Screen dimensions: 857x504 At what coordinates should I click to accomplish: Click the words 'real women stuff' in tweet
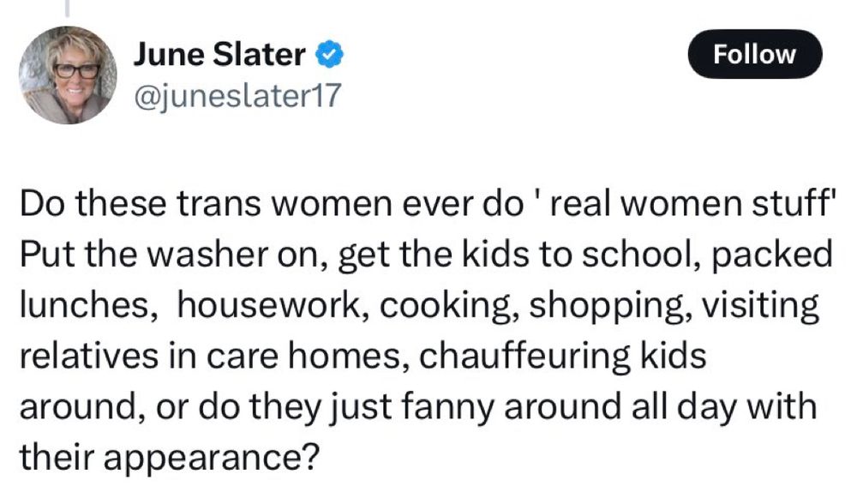(x=693, y=203)
